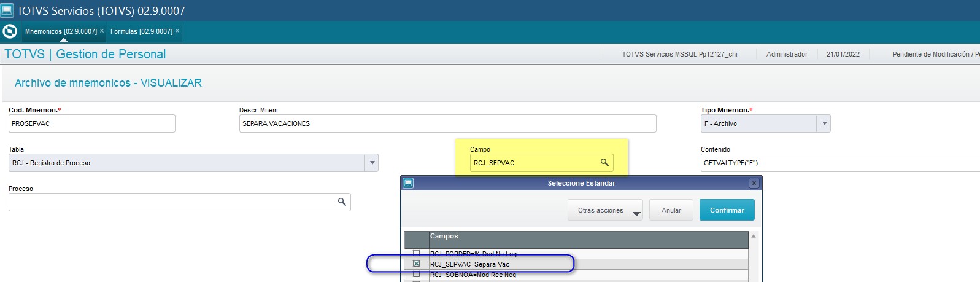The width and height of the screenshot is (980, 282).
Task: Click the Cod. Mnemon. input field
Action: coord(92,123)
